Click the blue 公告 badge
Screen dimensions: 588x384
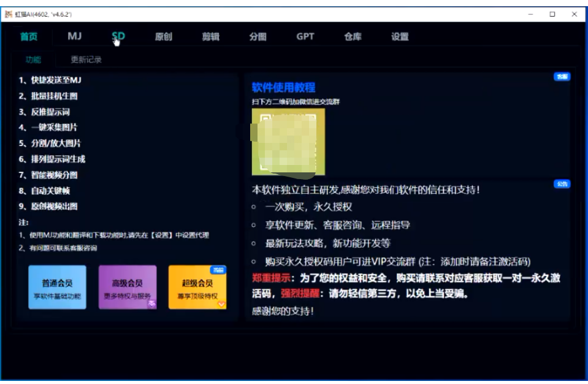562,184
